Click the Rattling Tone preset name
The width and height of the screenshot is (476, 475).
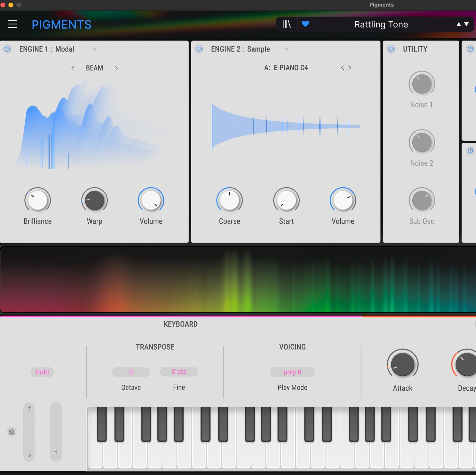[x=381, y=24]
